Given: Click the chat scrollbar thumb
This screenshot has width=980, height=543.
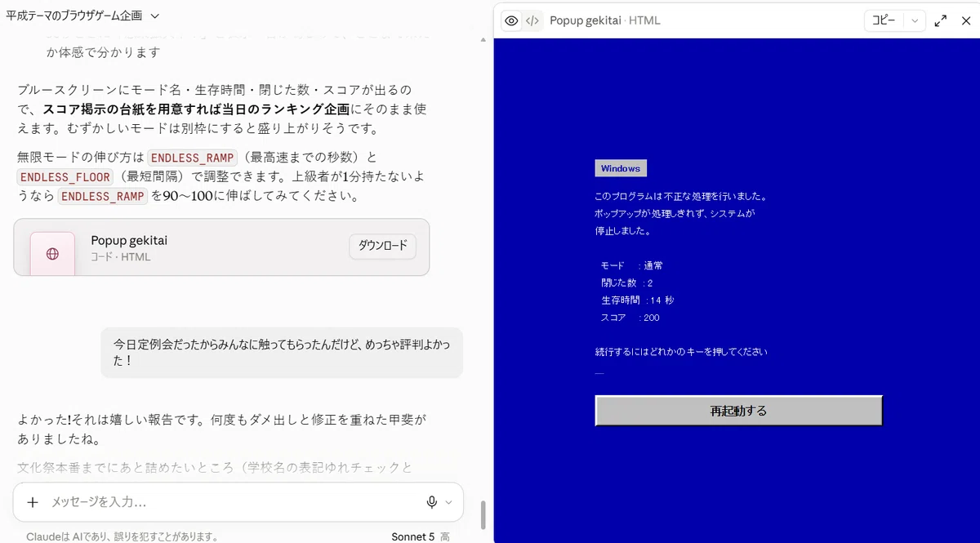Looking at the screenshot, I should pyautogui.click(x=483, y=514).
